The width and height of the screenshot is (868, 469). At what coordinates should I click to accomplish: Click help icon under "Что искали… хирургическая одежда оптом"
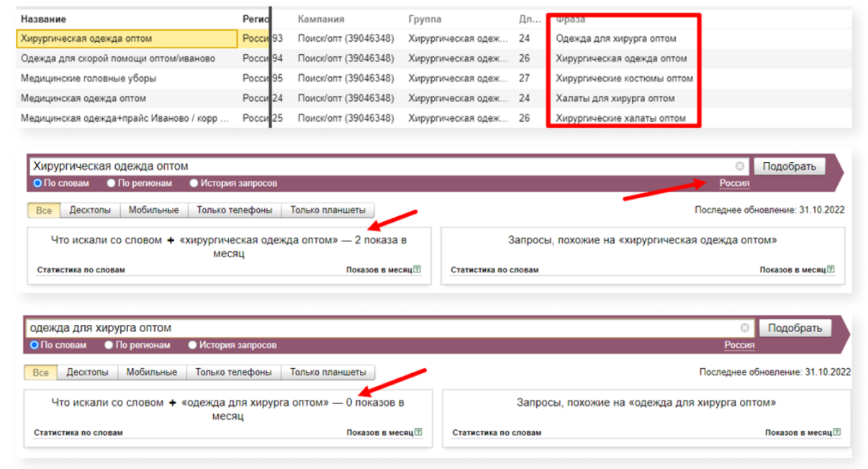coord(417,270)
